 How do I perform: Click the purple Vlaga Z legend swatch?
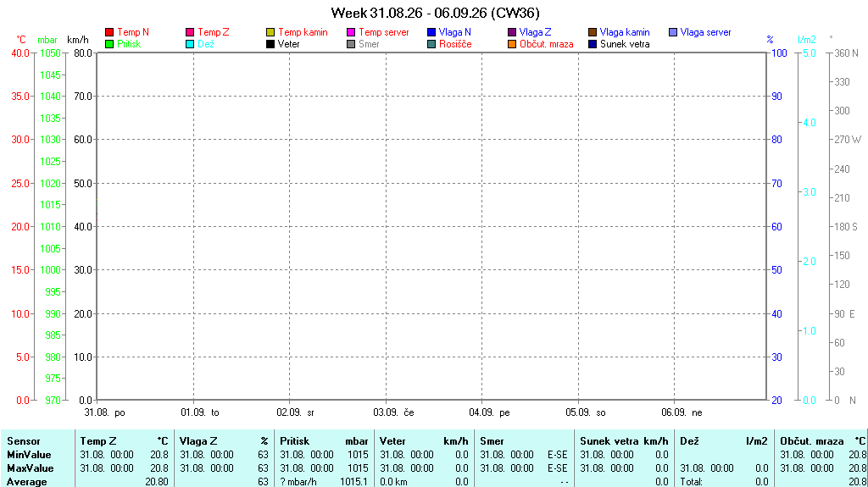[512, 32]
